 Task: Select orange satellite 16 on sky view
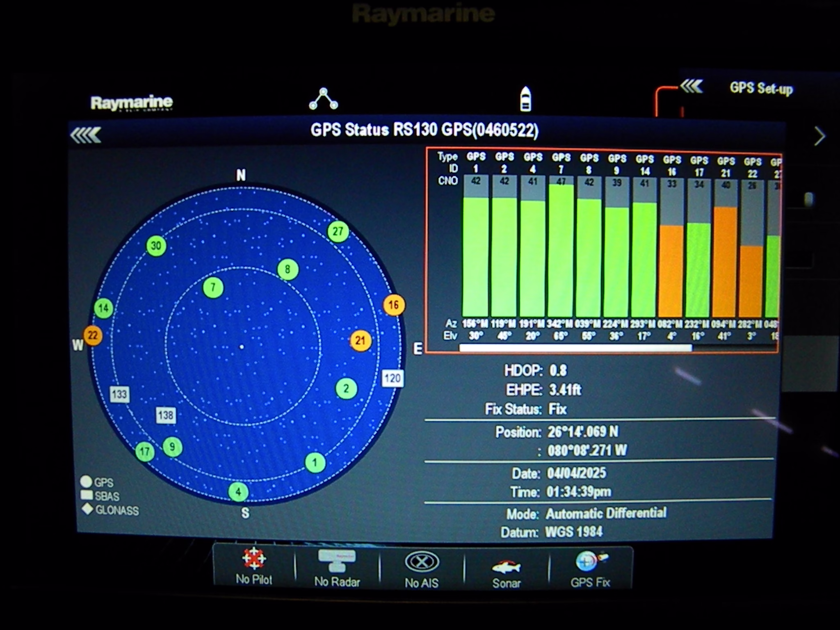(394, 305)
